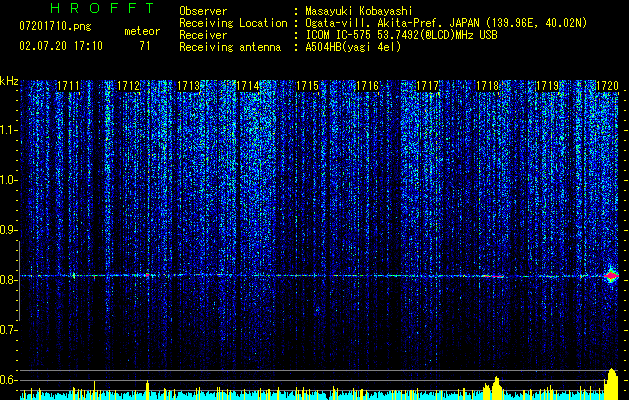
Task: Select the 1713 time label
Action: coord(189,86)
